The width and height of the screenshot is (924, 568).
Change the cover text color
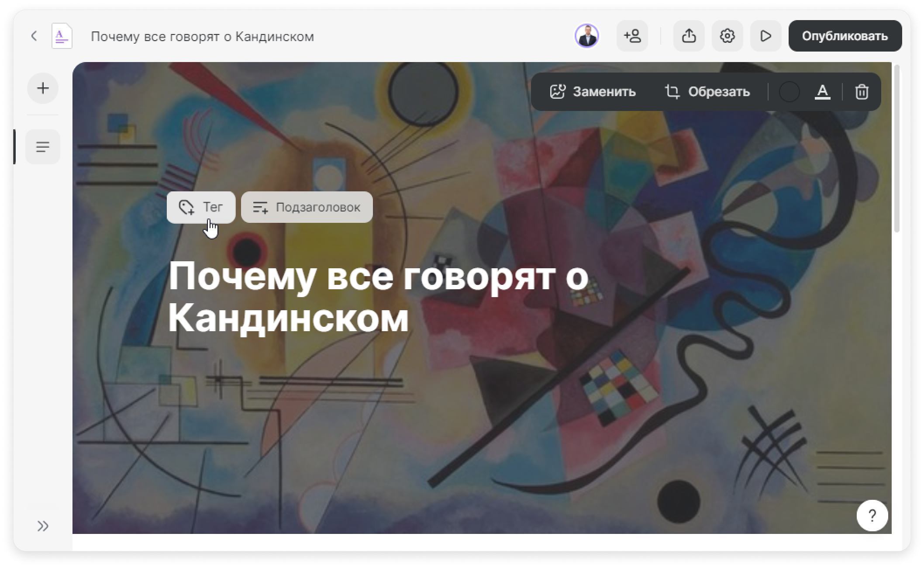click(x=823, y=92)
